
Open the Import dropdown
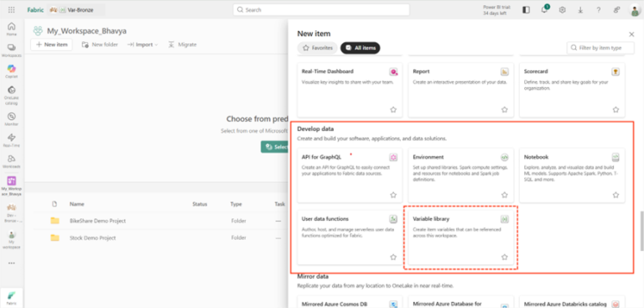[142, 44]
